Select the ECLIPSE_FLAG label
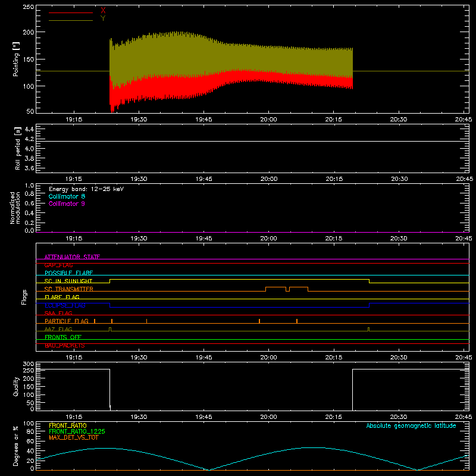Image resolution: width=476 pixels, height=476 pixels. coord(65,305)
